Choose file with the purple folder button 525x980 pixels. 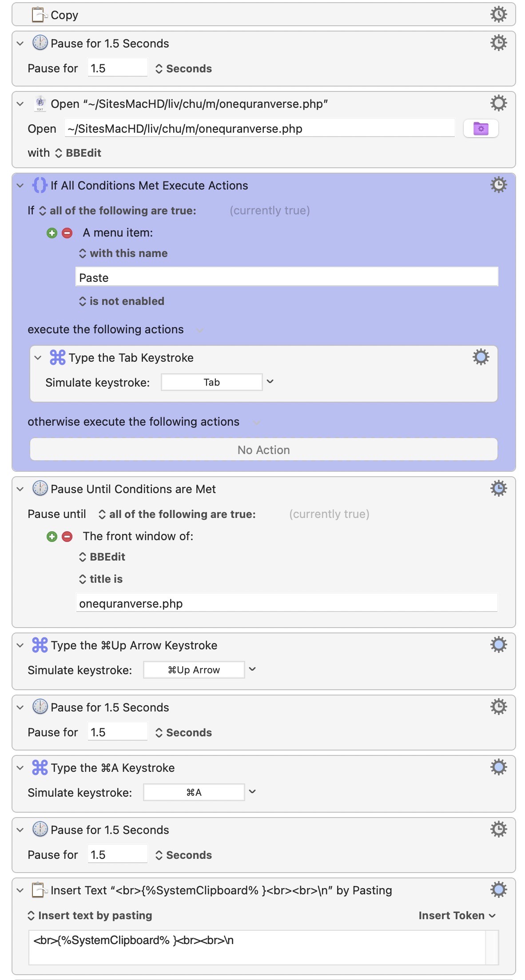[481, 129]
